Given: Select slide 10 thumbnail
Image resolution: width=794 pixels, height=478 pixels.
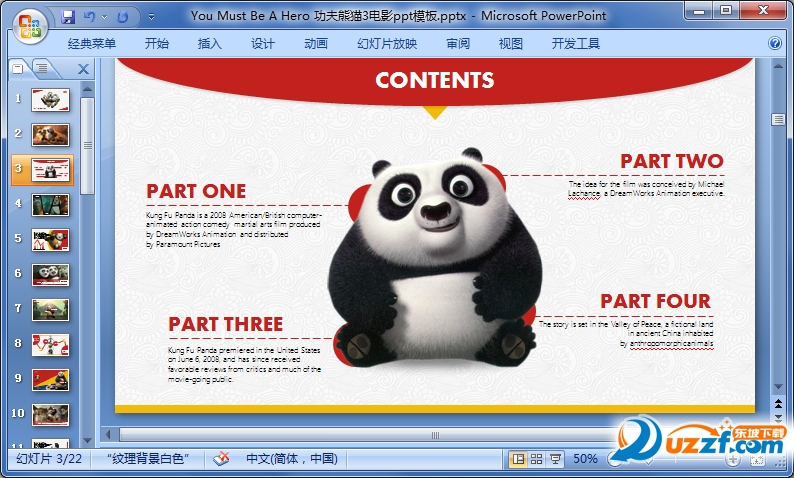Looking at the screenshot, I should [x=50, y=414].
